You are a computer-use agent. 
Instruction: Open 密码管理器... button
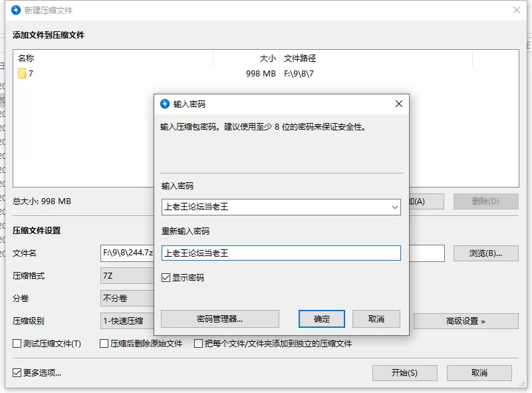pyautogui.click(x=220, y=319)
